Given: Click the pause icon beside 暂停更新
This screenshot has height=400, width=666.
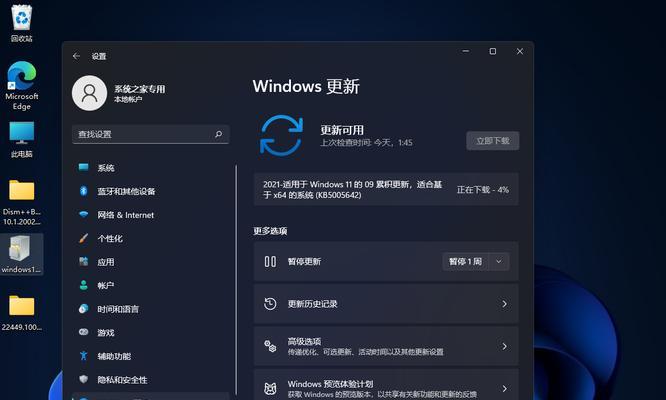Looking at the screenshot, I should point(270,262).
